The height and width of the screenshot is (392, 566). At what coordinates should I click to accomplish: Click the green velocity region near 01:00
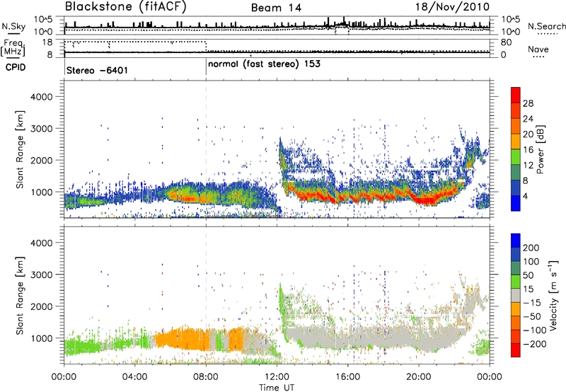(x=82, y=347)
